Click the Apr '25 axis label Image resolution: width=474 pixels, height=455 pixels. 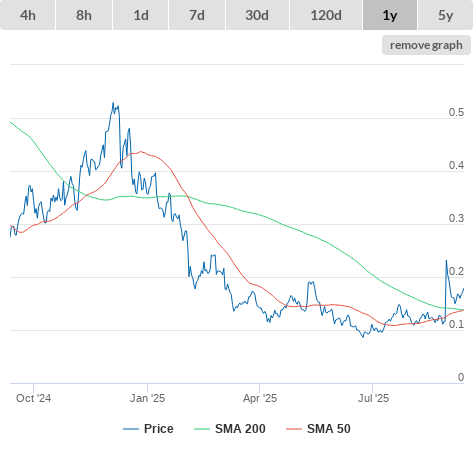260,398
